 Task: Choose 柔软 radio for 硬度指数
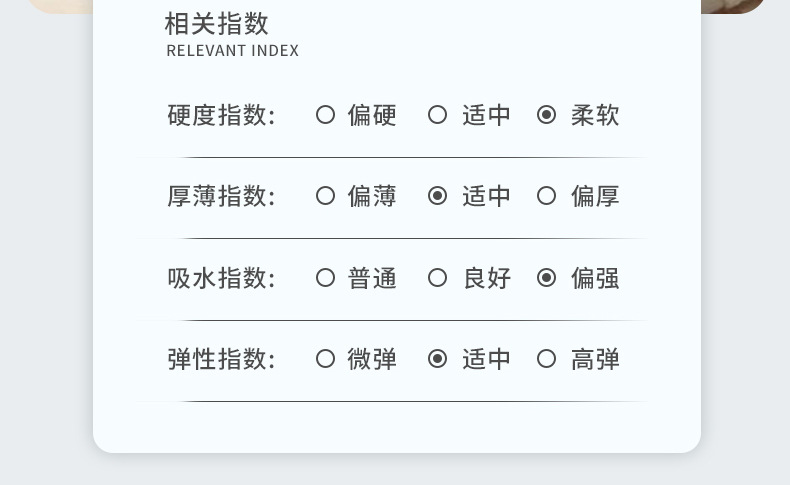pos(546,115)
